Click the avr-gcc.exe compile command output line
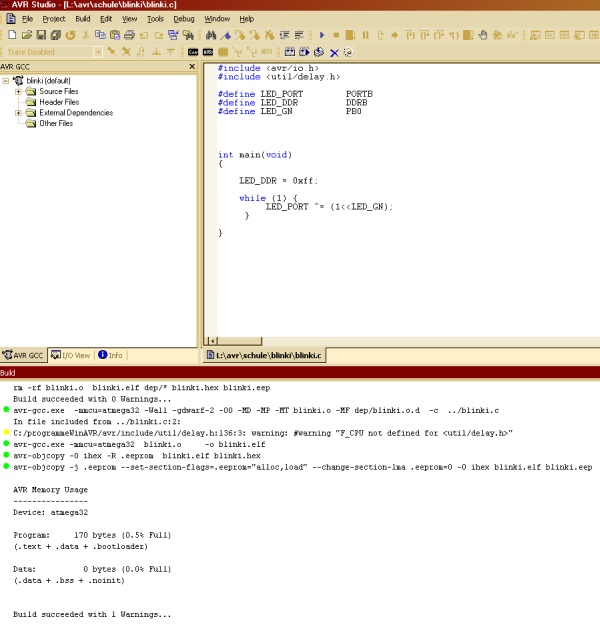 point(256,410)
